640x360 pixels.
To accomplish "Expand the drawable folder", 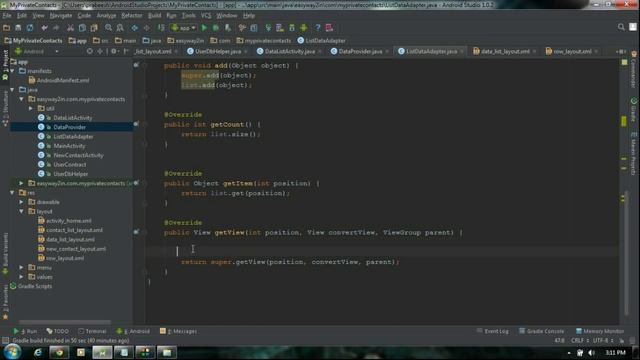I will coord(22,202).
